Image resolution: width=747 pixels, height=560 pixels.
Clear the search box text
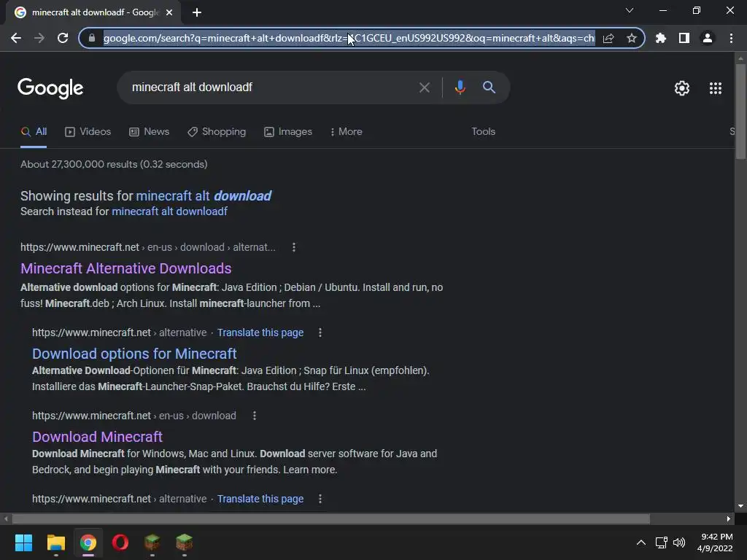[x=424, y=87]
